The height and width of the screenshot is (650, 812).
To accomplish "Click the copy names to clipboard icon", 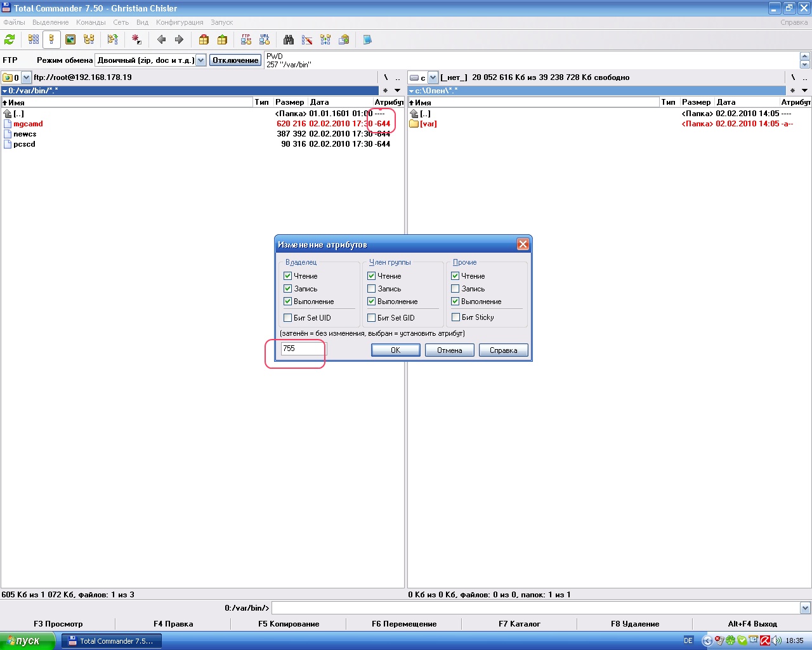I will point(344,39).
